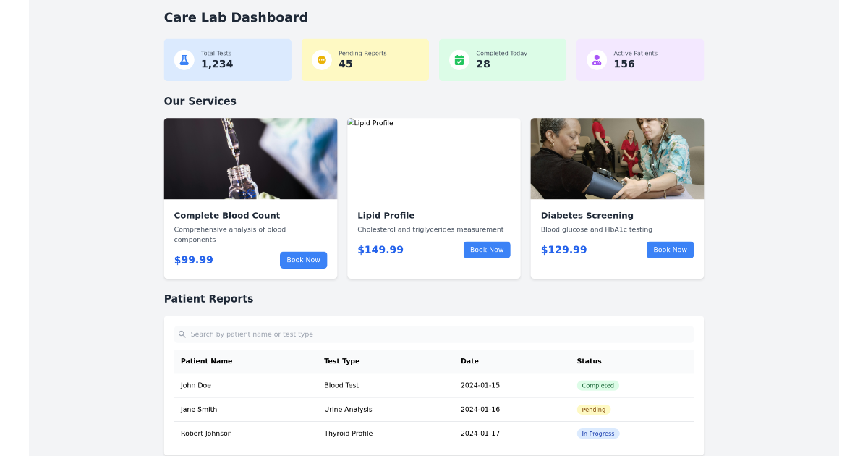
Task: Click the calendar check icon on Completed Today
Action: 459,59
